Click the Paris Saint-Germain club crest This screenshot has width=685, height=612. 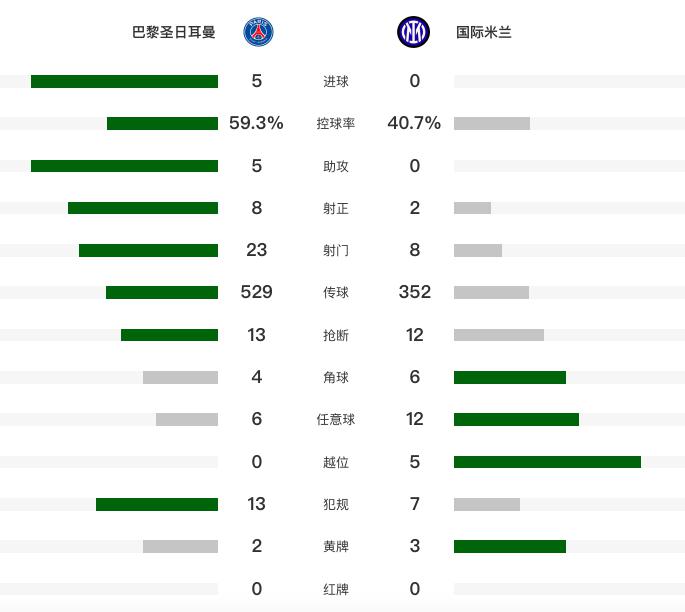pos(258,32)
